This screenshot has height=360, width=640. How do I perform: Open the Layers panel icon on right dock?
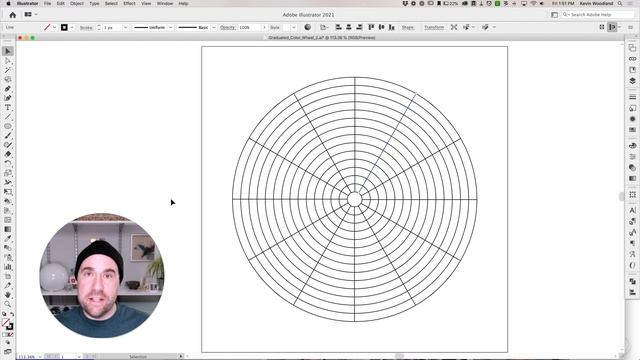click(632, 80)
